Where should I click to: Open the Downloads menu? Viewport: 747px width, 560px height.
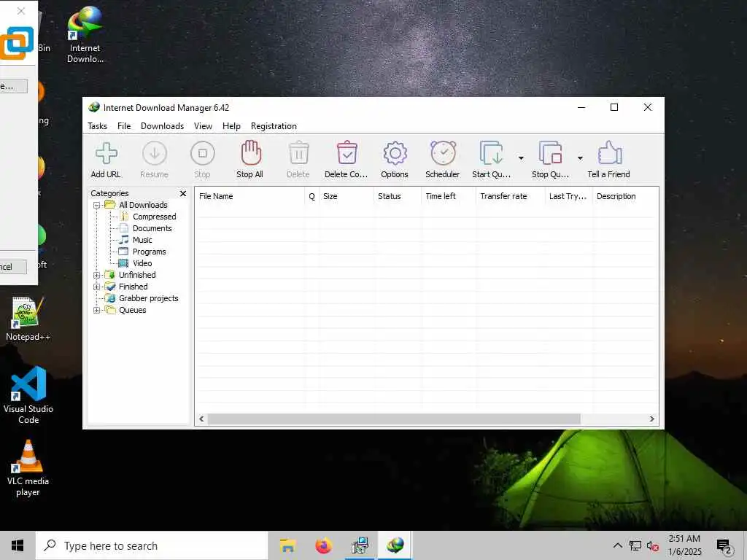coord(162,126)
